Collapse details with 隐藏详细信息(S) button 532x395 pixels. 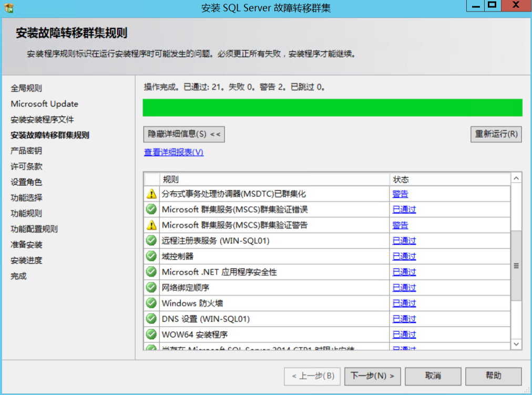point(184,134)
